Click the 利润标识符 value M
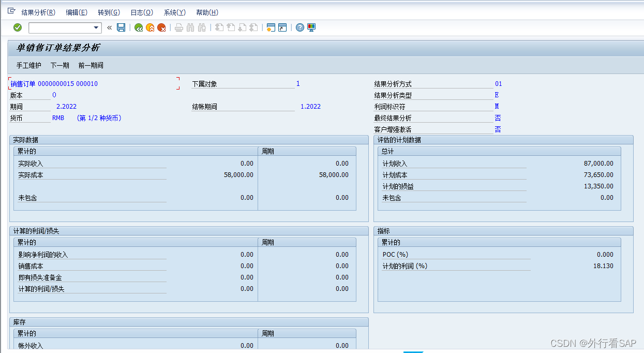 [497, 107]
